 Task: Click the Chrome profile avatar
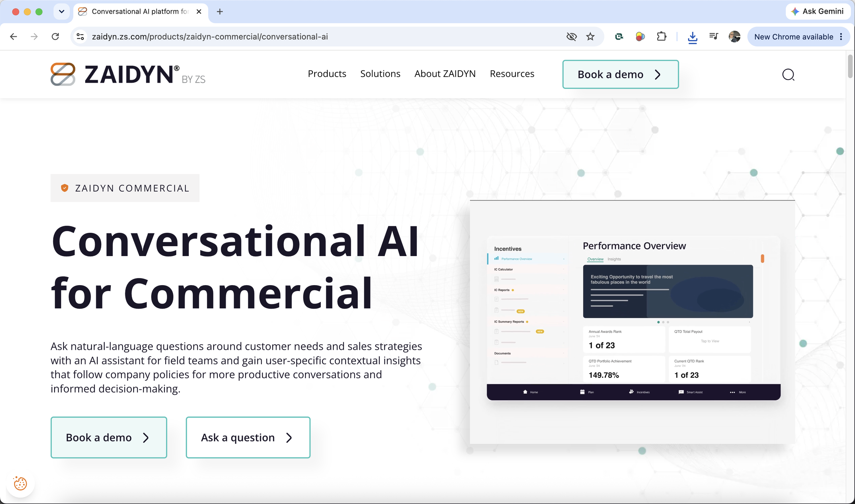point(735,37)
